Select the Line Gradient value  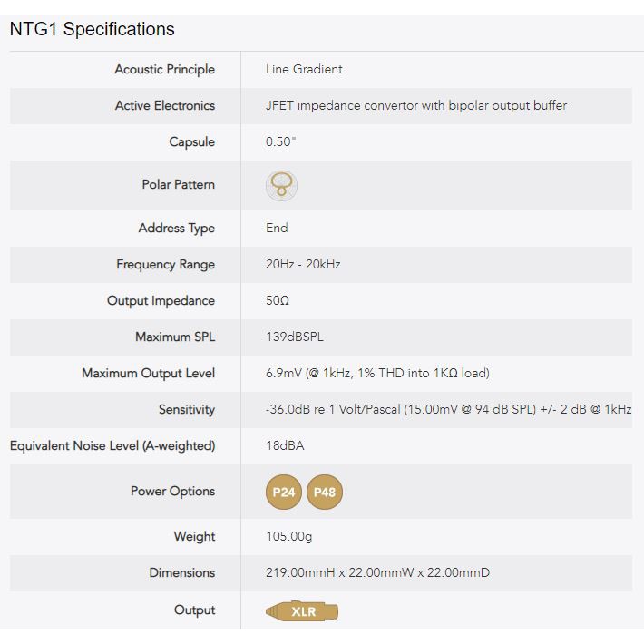click(304, 69)
